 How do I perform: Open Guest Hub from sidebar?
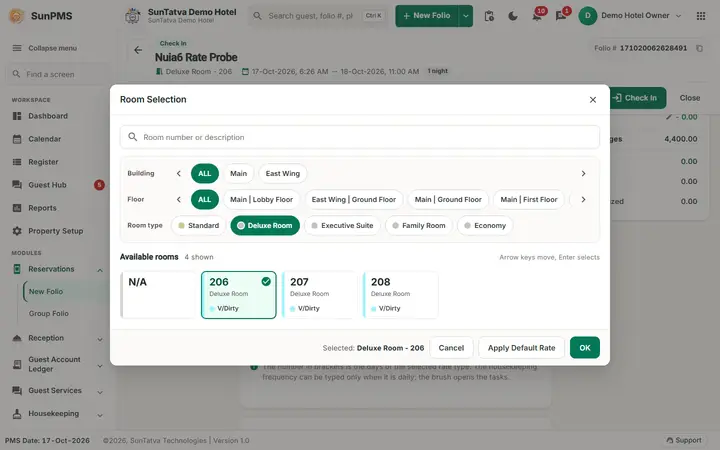(47, 185)
